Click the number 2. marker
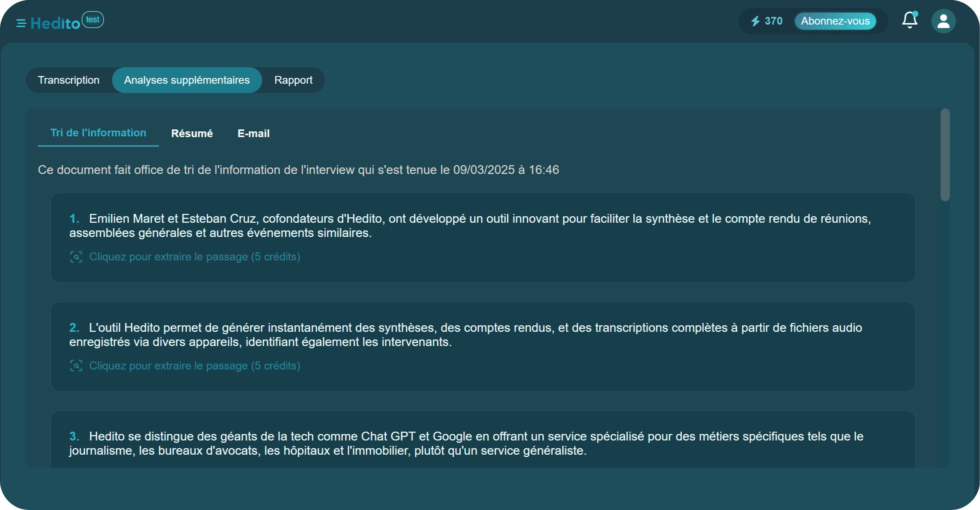 [x=75, y=328]
